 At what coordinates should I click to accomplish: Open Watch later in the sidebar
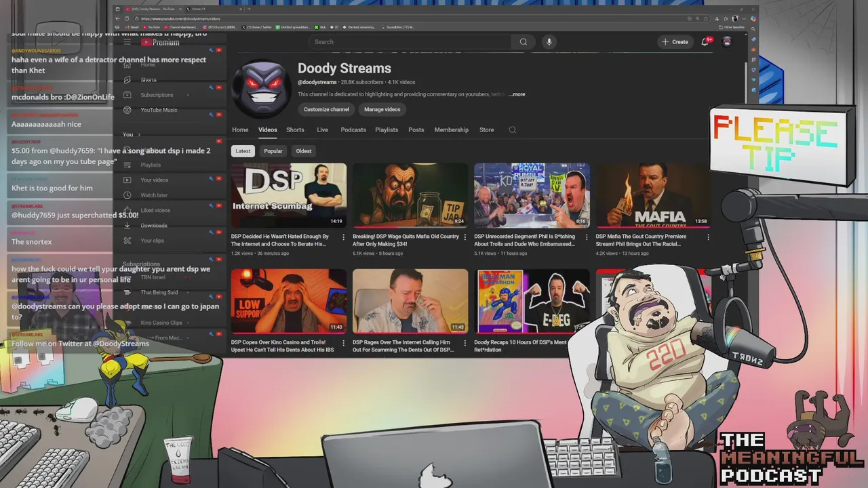153,195
